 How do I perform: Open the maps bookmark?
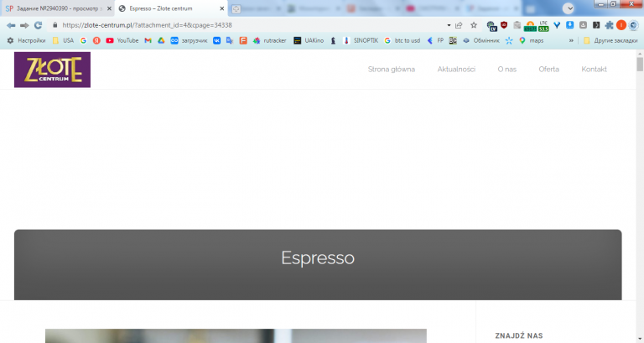[531, 40]
